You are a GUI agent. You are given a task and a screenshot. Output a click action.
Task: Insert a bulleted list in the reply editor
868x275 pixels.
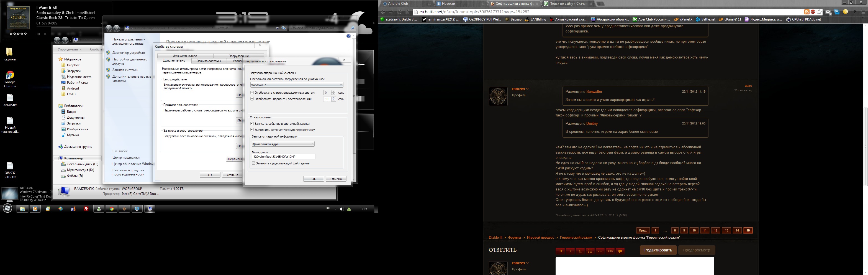[590, 251]
